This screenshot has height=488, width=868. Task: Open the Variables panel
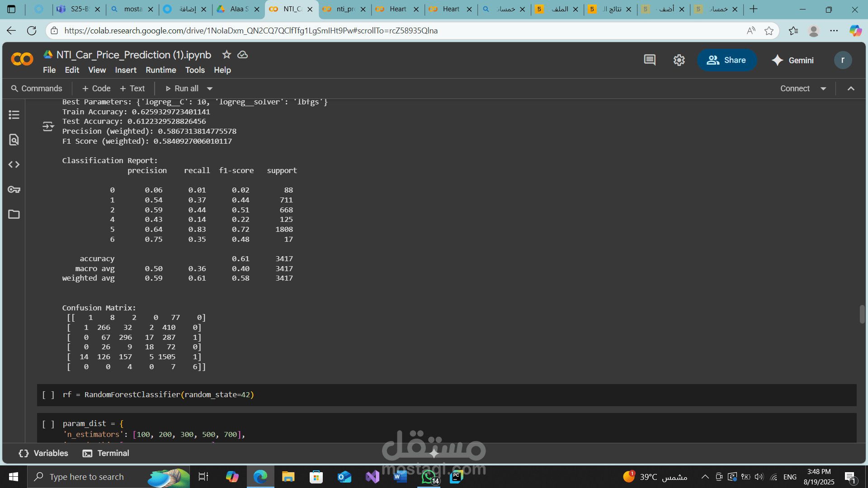[43, 453]
